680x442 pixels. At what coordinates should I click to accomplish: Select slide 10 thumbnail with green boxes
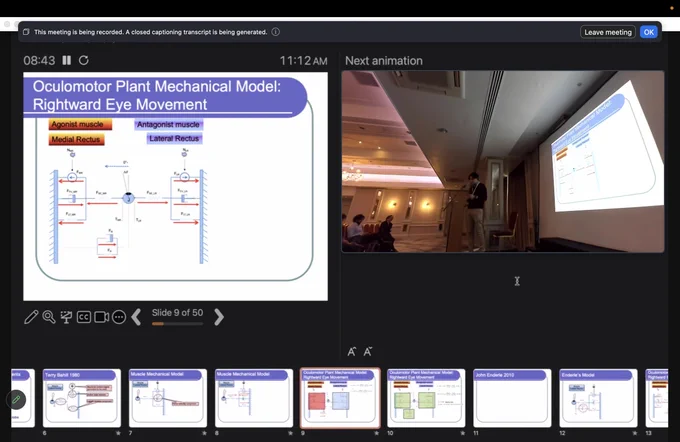[426, 398]
